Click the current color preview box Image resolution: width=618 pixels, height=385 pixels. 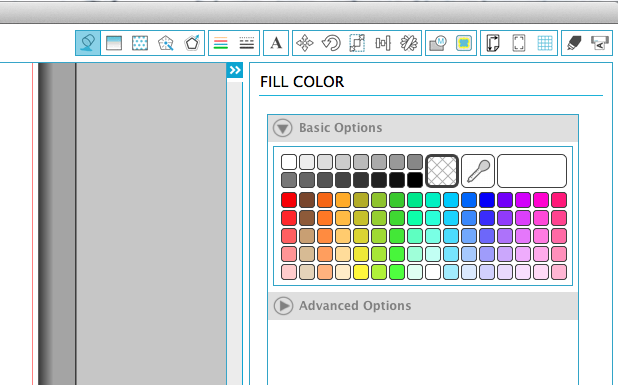532,171
